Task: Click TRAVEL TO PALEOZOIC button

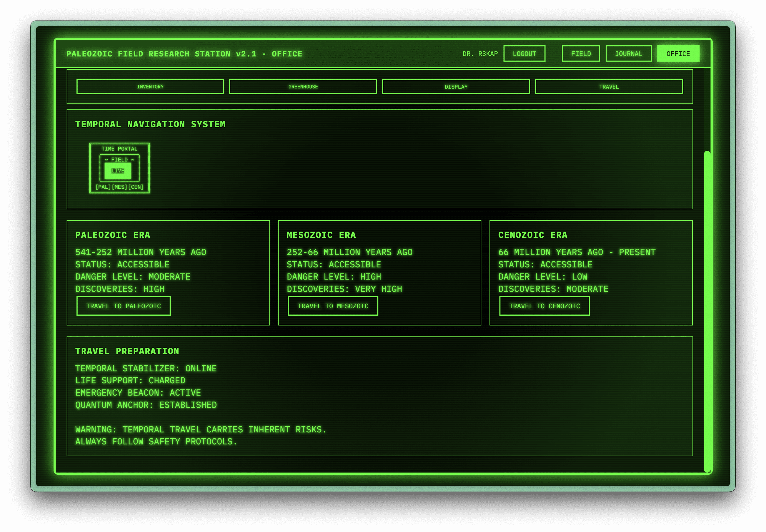Action: [124, 306]
